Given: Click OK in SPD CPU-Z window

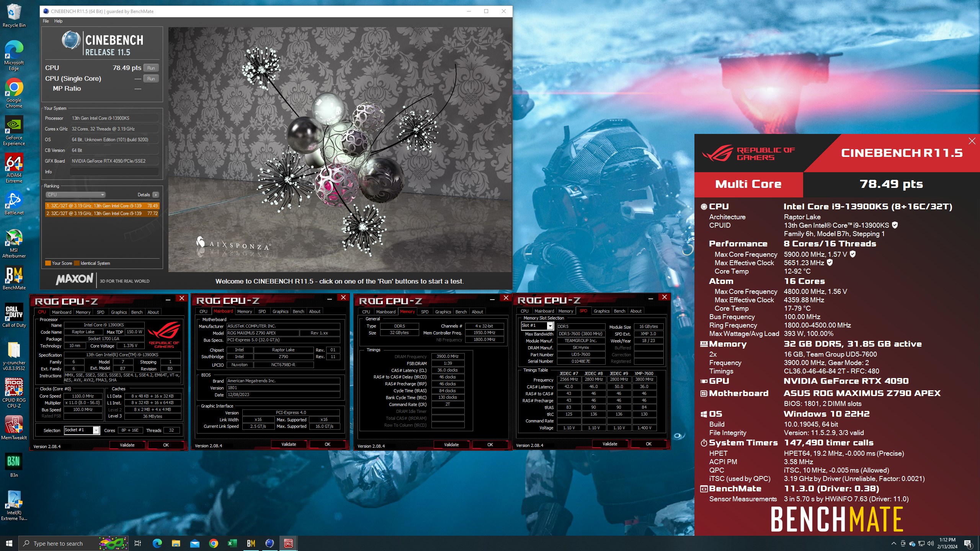Looking at the screenshot, I should tap(648, 444).
